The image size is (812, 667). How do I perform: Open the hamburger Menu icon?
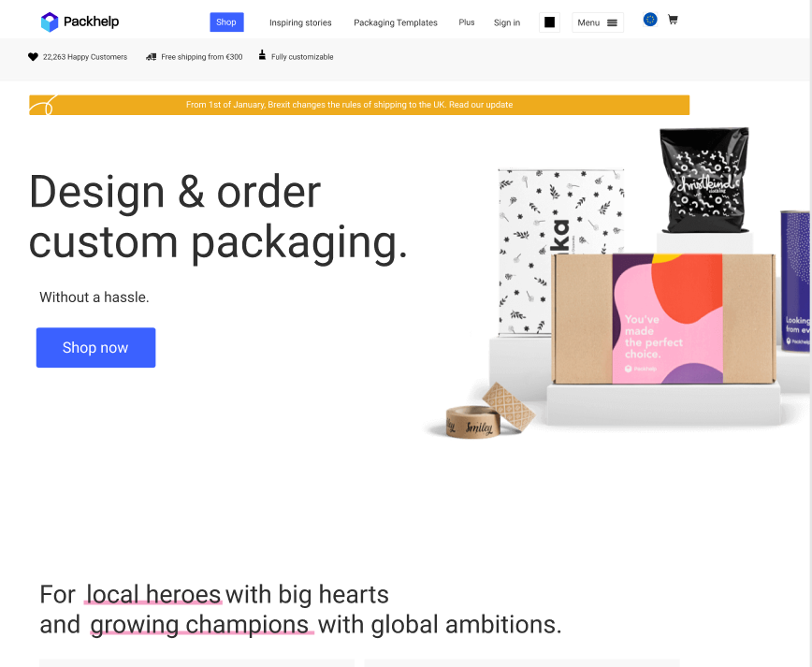click(x=612, y=22)
